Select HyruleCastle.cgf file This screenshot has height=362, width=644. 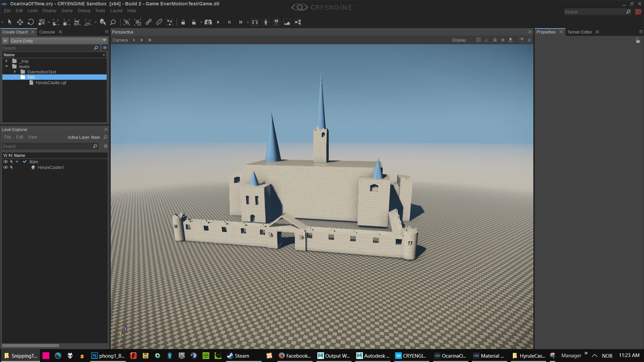click(51, 83)
